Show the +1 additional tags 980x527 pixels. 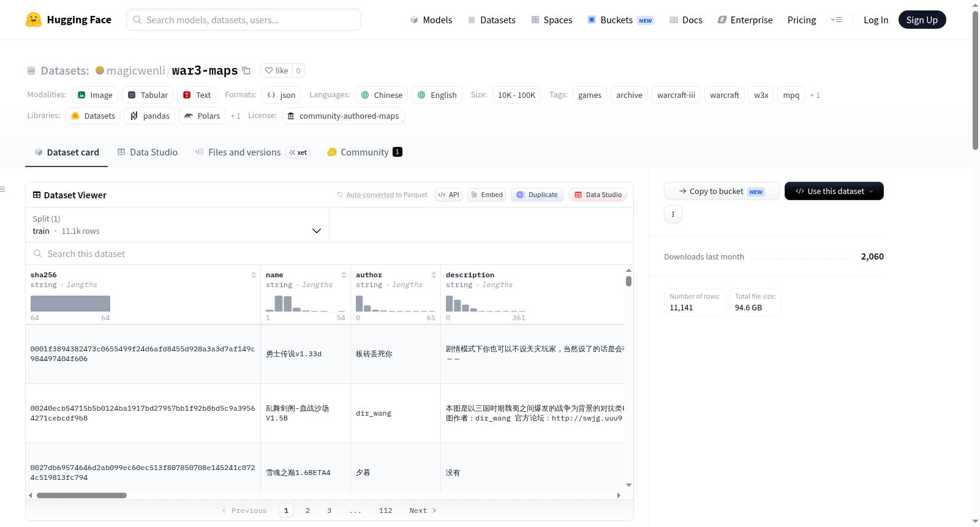[815, 95]
